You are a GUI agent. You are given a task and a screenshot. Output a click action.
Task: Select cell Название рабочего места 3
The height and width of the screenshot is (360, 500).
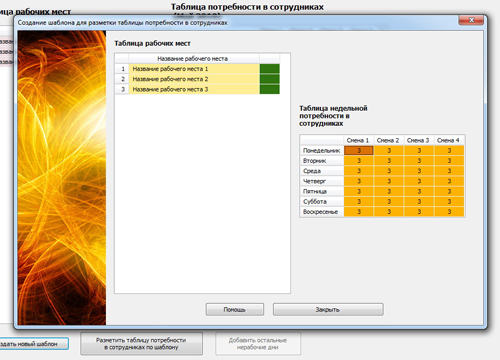[x=194, y=89]
